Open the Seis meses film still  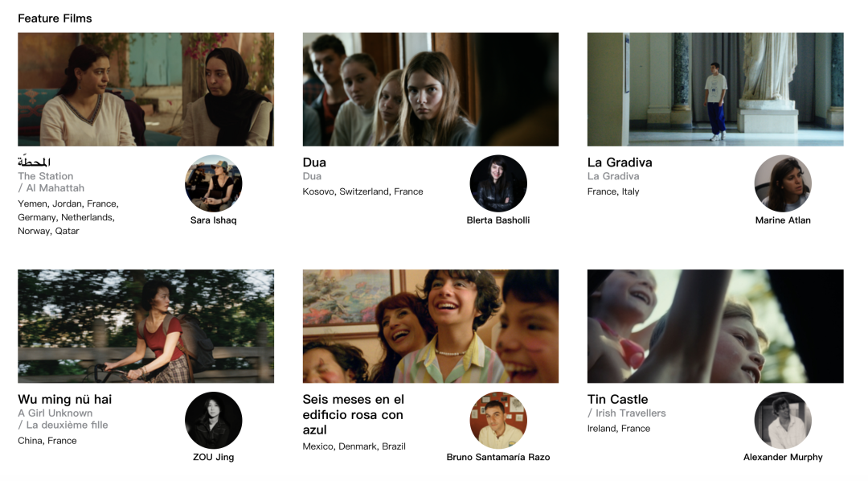tap(431, 327)
